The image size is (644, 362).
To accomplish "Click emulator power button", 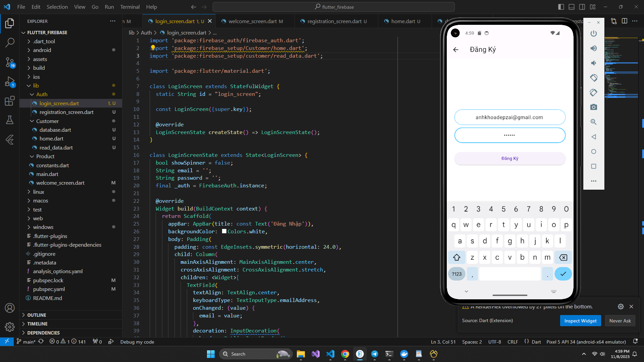I will tap(593, 34).
